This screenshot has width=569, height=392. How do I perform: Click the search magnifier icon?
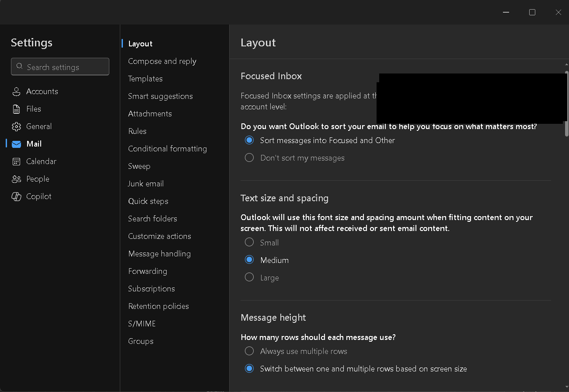click(x=19, y=66)
